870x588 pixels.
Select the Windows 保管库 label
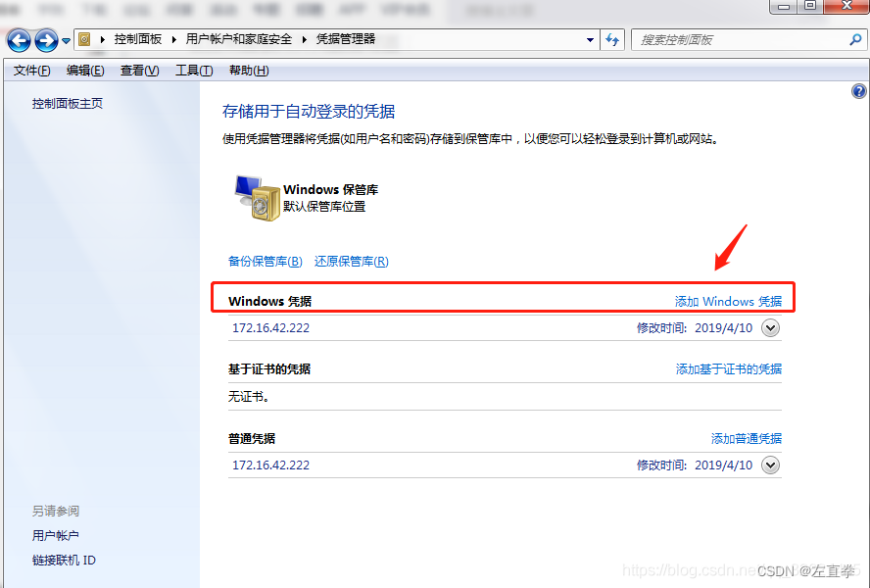pos(330,190)
